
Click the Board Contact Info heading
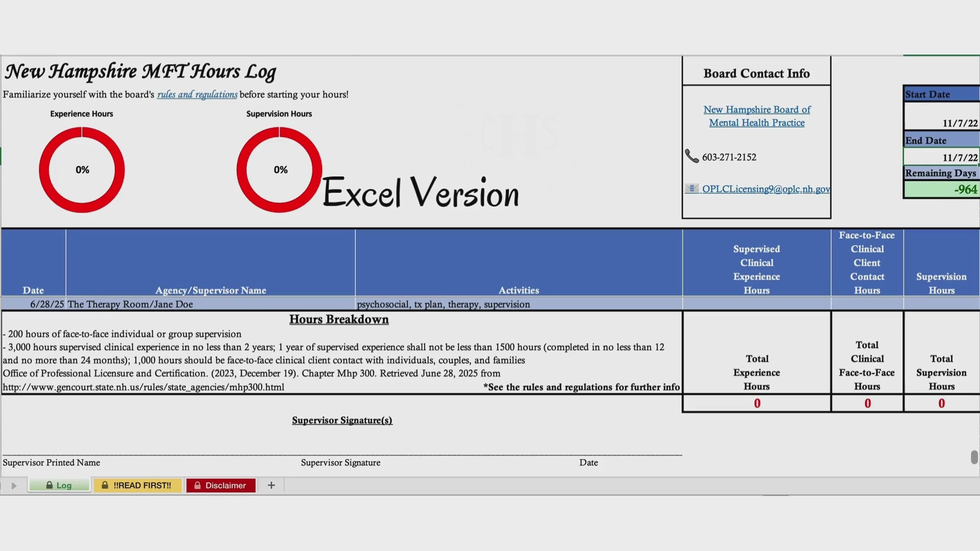pos(756,73)
